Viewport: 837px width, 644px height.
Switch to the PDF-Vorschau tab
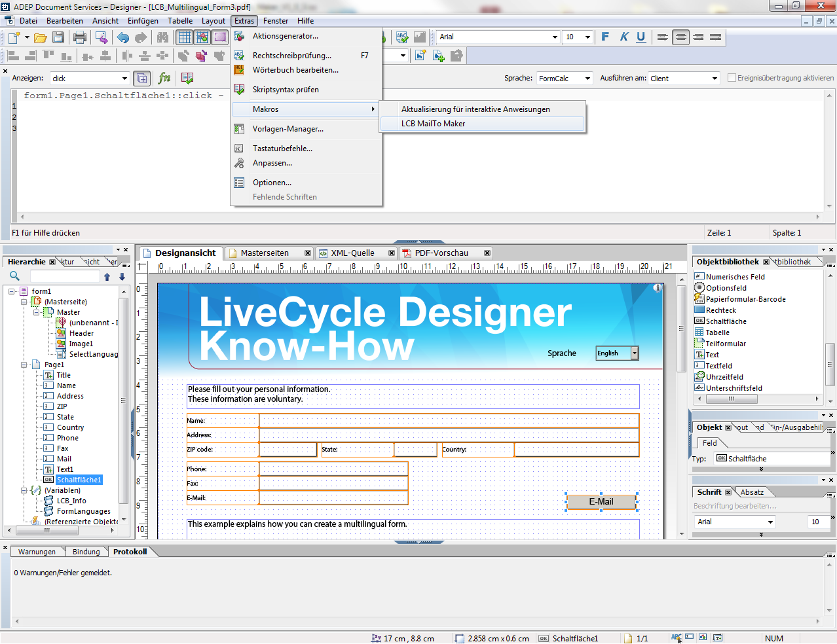[441, 253]
